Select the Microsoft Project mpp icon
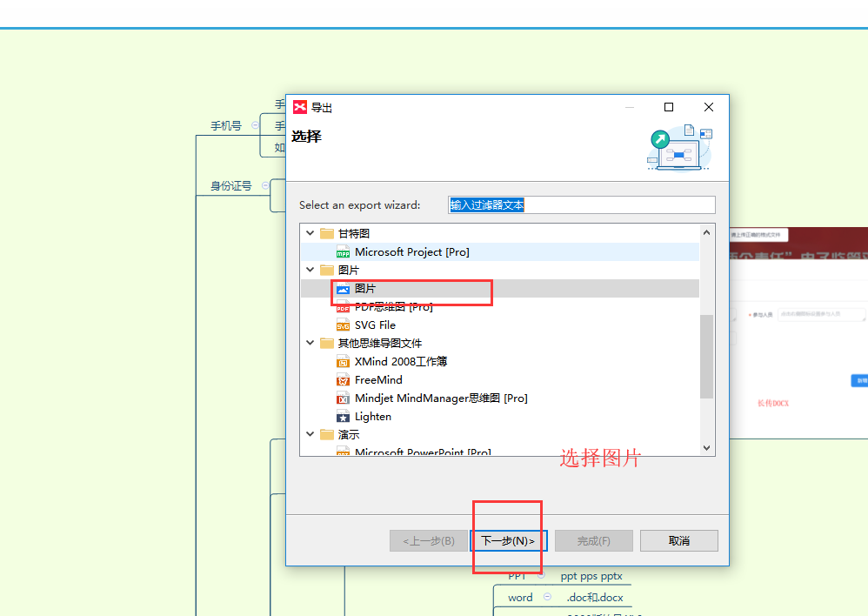Viewport: 868px width, 616px height. click(x=344, y=252)
